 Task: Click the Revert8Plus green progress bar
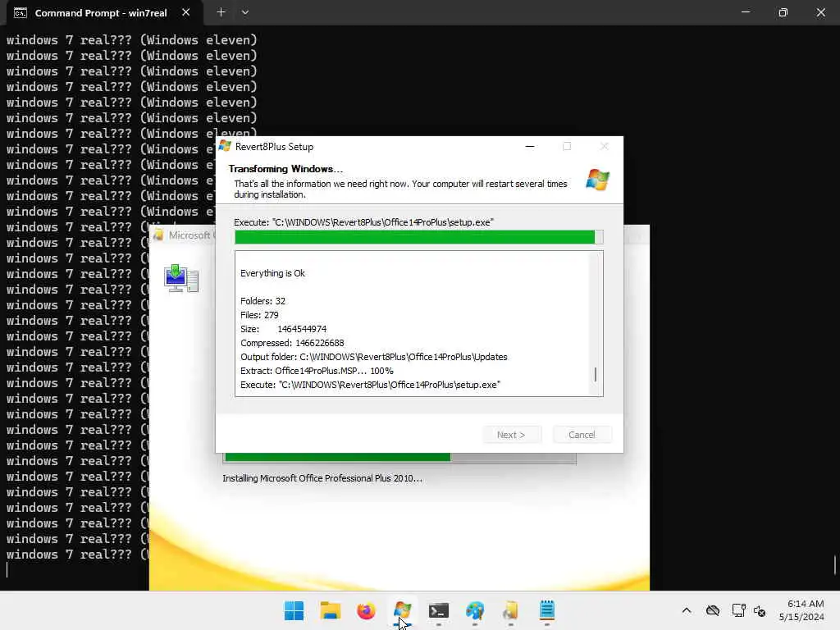pos(418,237)
